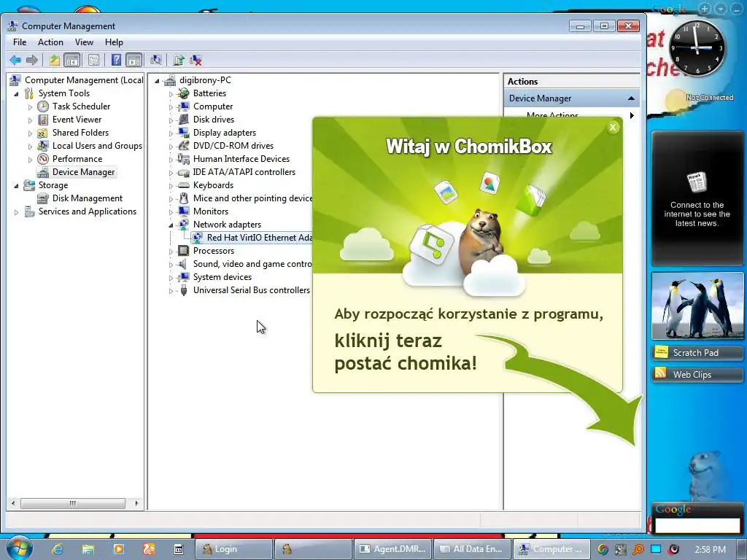Open the View menu
Viewport: 747px width, 560px height.
pyautogui.click(x=84, y=42)
